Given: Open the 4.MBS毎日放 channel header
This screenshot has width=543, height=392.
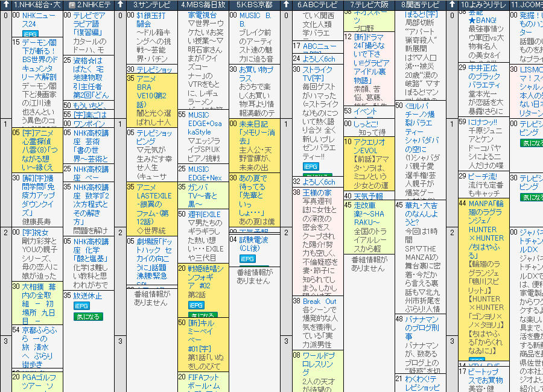Looking at the screenshot, I should [x=203, y=5].
